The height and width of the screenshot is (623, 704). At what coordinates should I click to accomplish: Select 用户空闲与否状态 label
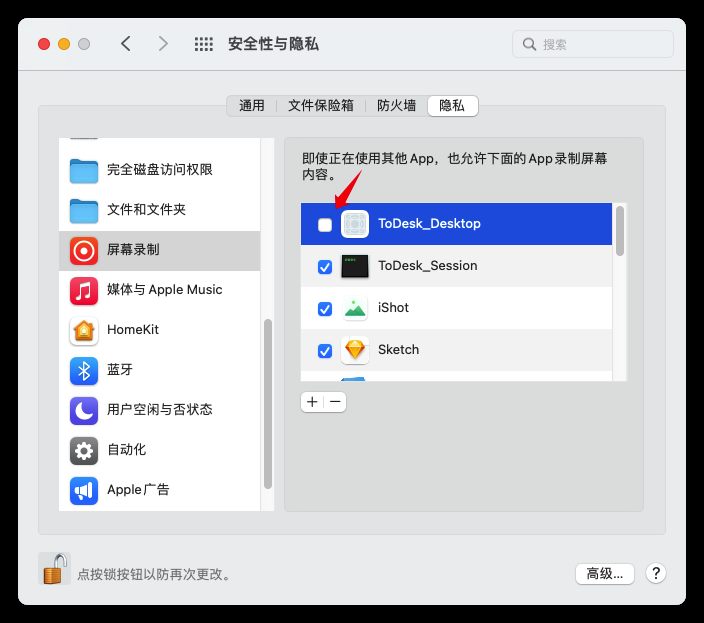click(x=159, y=410)
